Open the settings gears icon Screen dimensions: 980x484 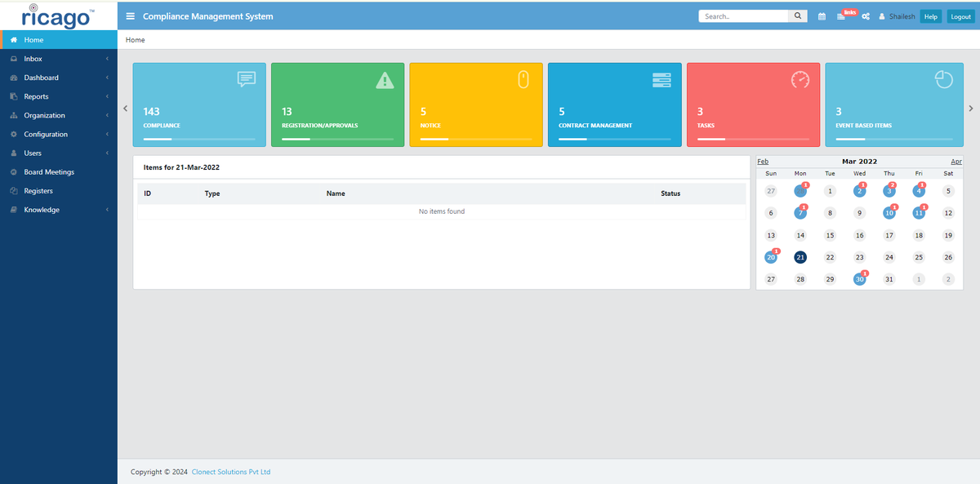866,16
